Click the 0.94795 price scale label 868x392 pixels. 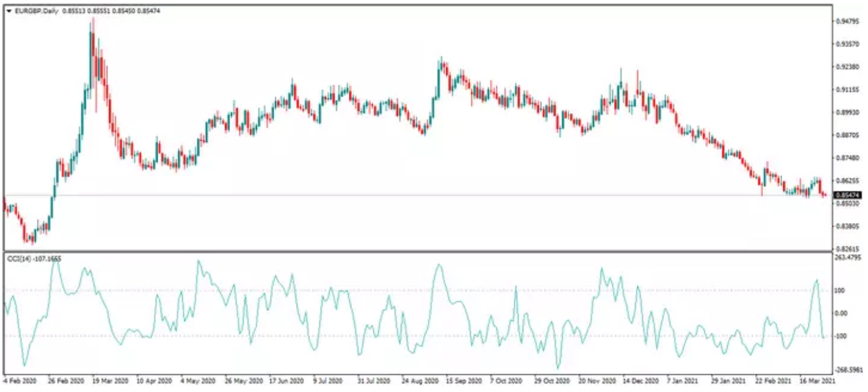tap(847, 21)
